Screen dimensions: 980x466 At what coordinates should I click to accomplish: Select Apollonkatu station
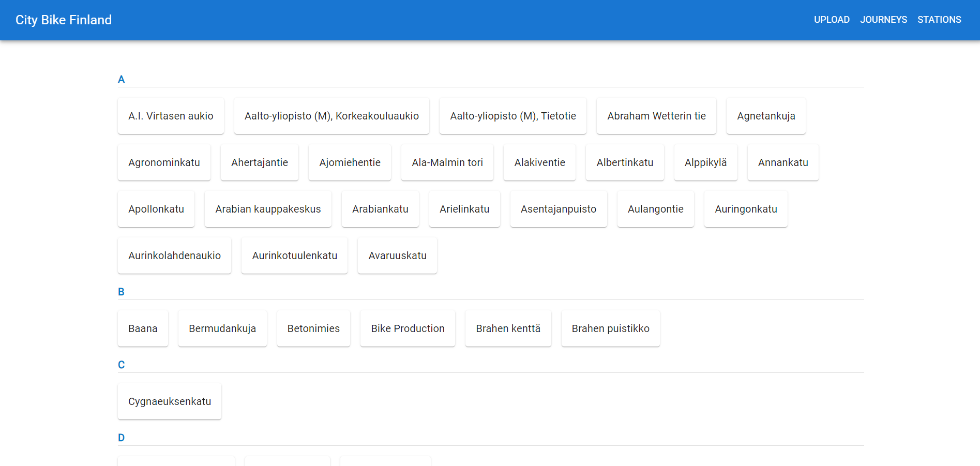(156, 209)
